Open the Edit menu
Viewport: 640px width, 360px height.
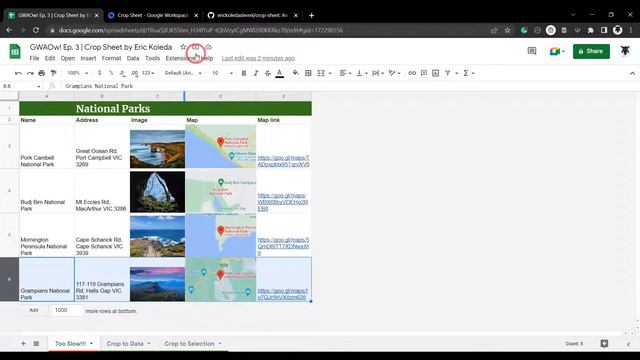click(x=50, y=58)
